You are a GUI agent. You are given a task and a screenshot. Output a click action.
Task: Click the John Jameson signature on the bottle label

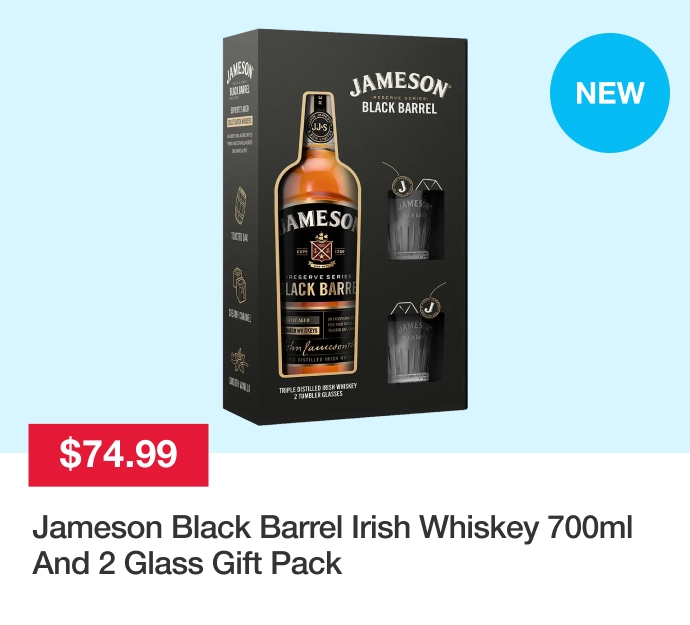319,347
